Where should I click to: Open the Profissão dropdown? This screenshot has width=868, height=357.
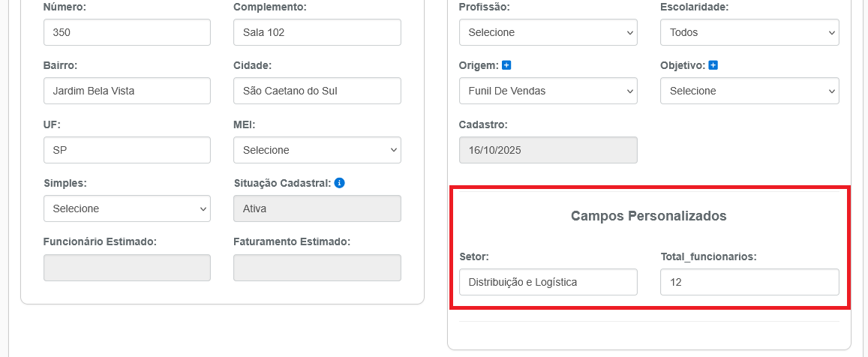pyautogui.click(x=548, y=32)
